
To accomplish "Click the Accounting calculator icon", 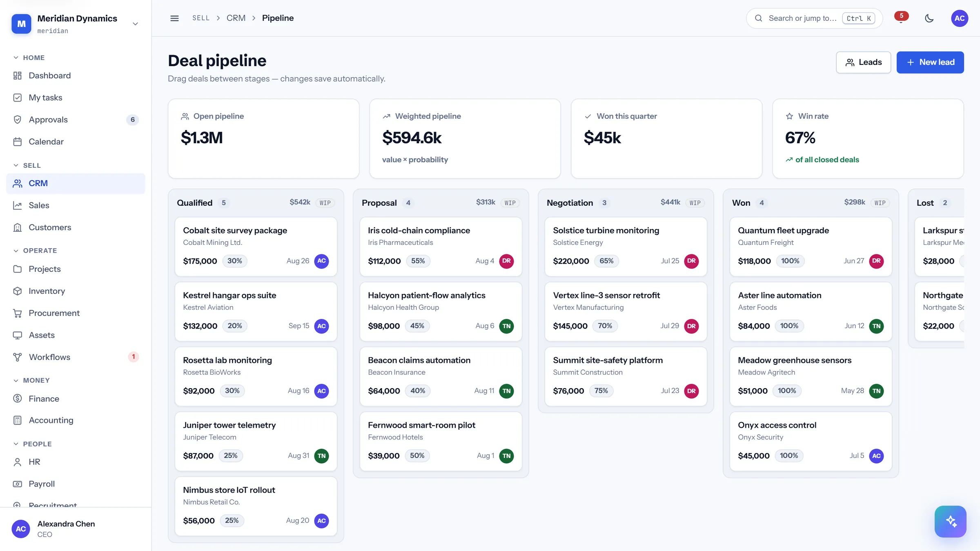I will point(17,420).
